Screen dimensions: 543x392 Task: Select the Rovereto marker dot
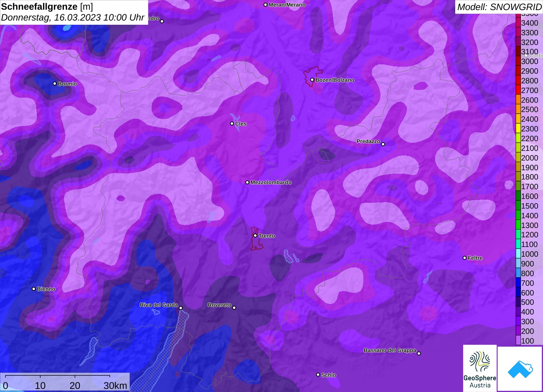coord(234,308)
